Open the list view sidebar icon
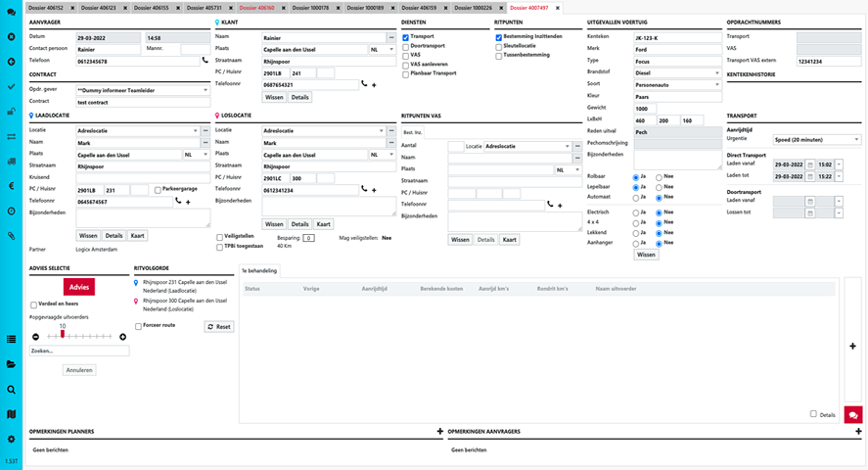This screenshot has width=868, height=470. (11, 340)
